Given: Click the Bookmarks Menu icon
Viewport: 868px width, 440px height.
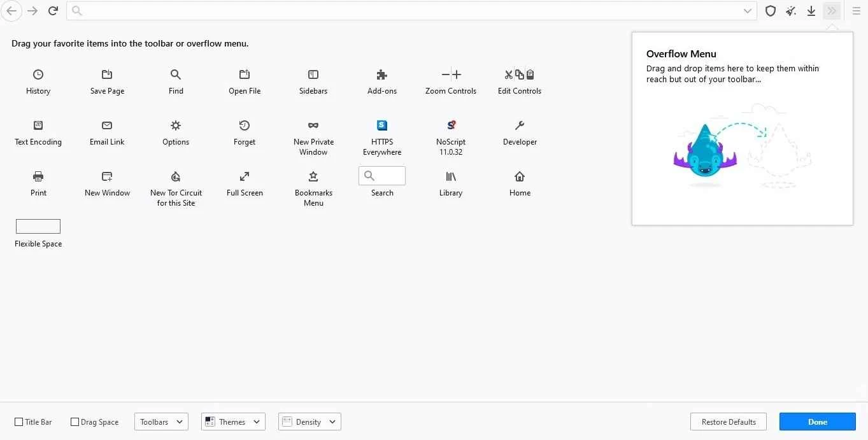Looking at the screenshot, I should [x=313, y=176].
